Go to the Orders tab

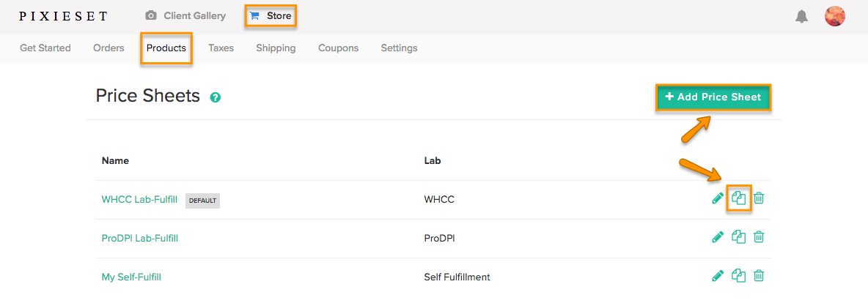pyautogui.click(x=108, y=48)
